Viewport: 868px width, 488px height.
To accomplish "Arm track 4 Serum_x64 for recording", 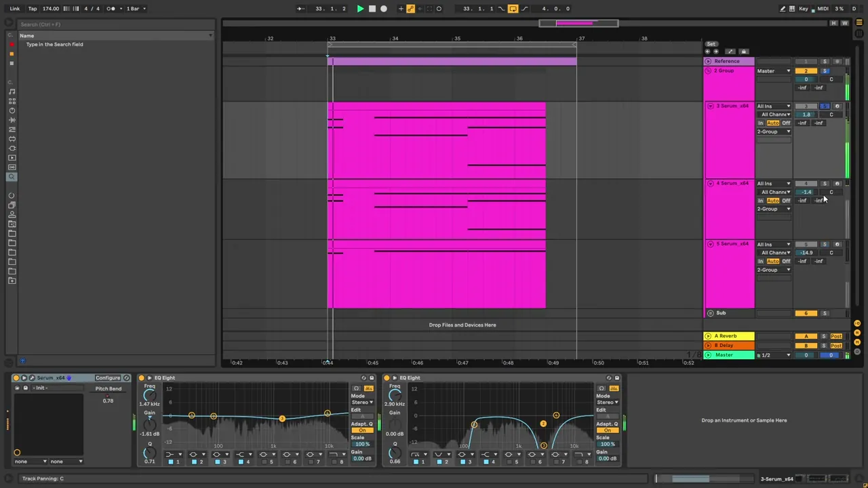I will coord(837,184).
